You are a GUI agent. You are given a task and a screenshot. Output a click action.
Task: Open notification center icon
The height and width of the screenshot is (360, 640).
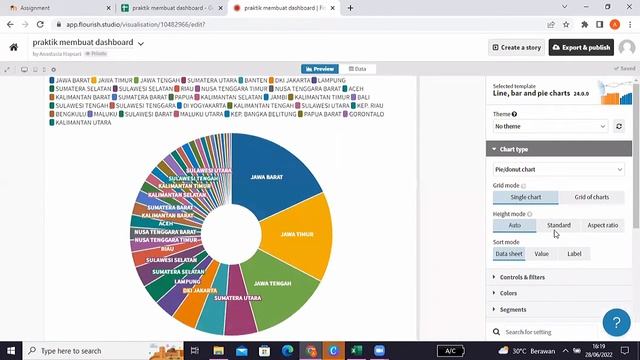(624, 351)
